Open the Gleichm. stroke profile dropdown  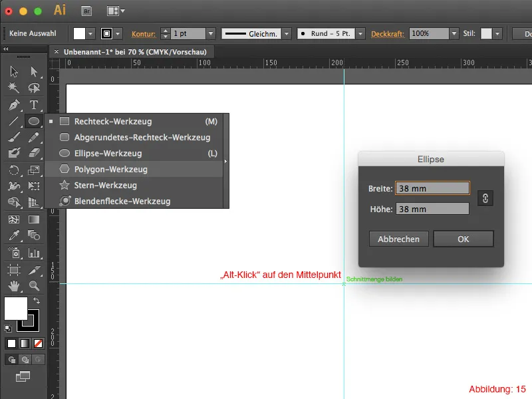point(287,34)
